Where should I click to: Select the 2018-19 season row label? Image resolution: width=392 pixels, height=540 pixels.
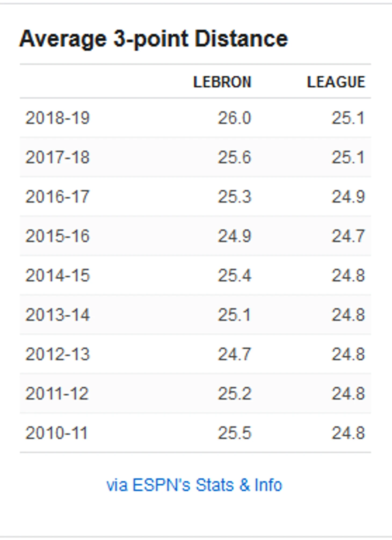[x=57, y=118]
